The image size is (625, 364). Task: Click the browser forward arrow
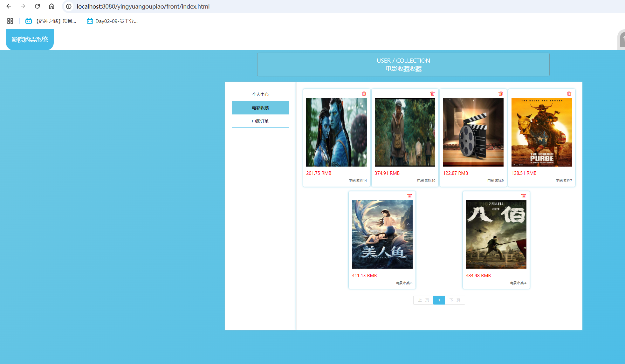click(23, 6)
